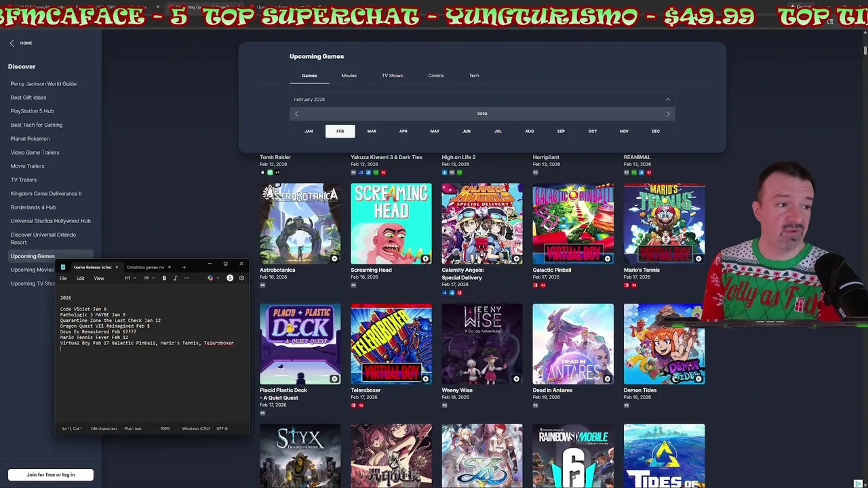Open the 100% zoom selector in Notepad
Image resolution: width=868 pixels, height=488 pixels.
pos(165,428)
